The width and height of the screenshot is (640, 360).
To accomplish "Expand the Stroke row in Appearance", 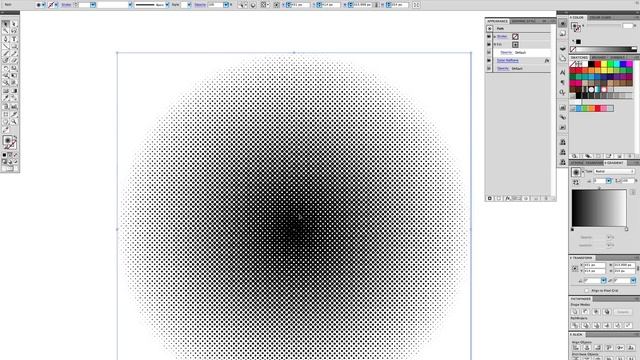I will coord(494,37).
